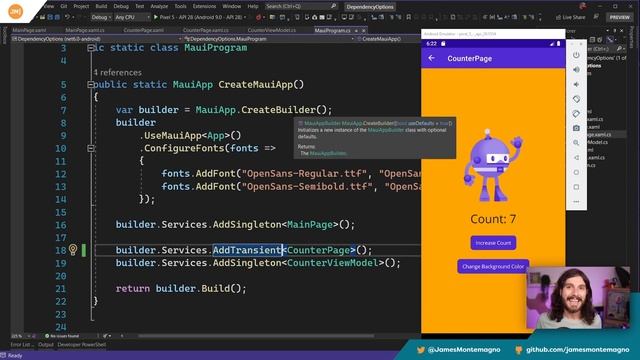Click the emulator overview square icon
This screenshot has width=640, height=360.
576,187
